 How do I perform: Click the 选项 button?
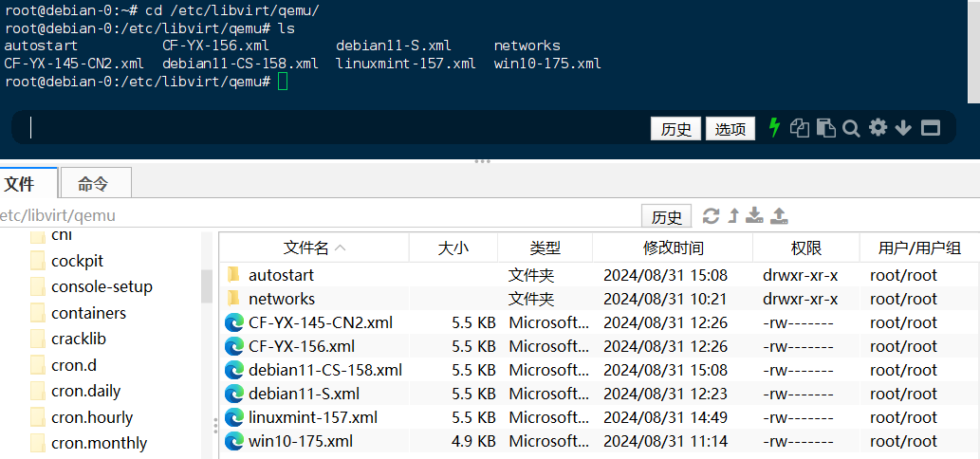tap(730, 129)
